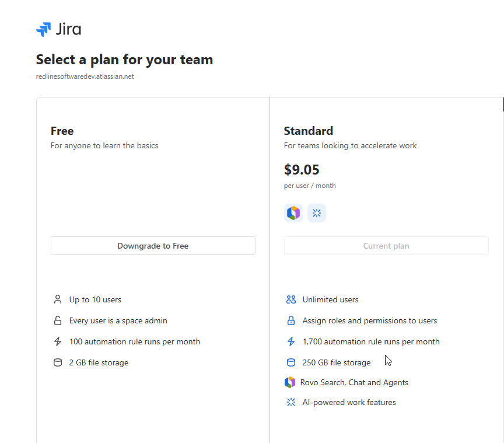Click the Standard plan title
The image size is (504, 443).
pyautogui.click(x=308, y=131)
